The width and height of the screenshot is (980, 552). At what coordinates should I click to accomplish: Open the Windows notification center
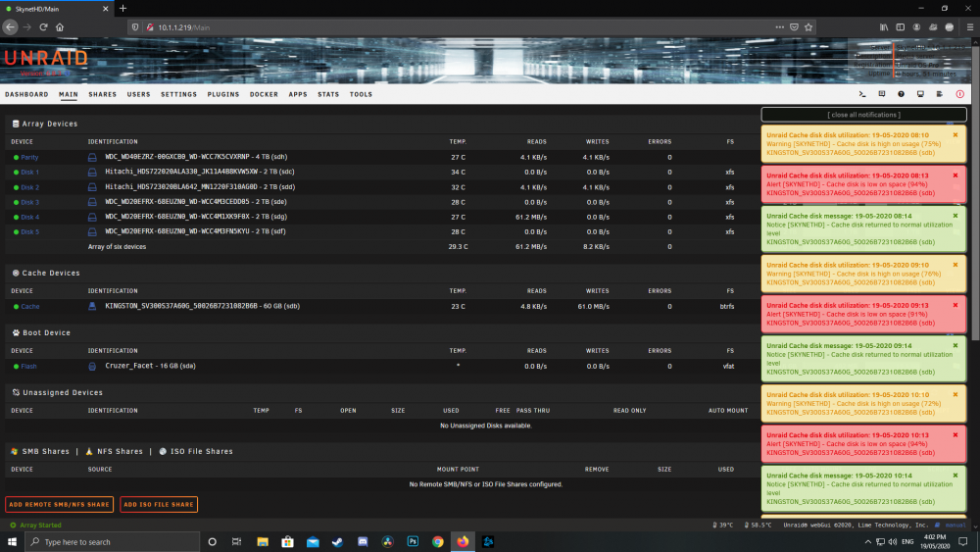[x=963, y=541]
